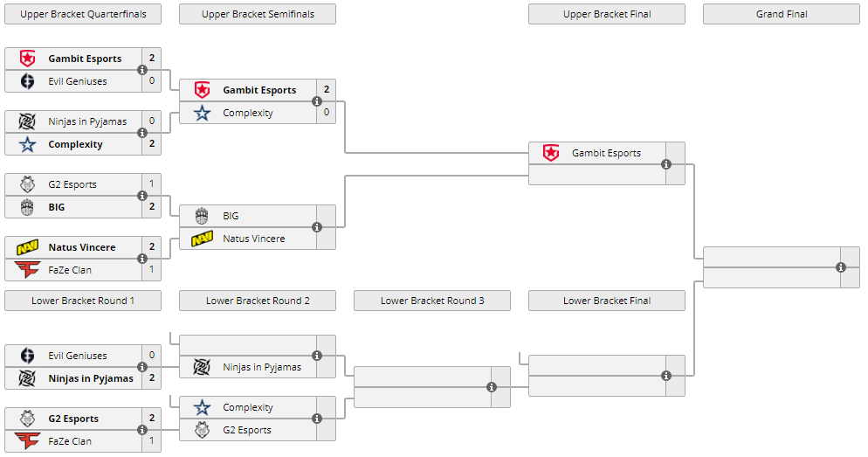Click Gambit Esports logo in Upper Bracket Final

coord(551,153)
